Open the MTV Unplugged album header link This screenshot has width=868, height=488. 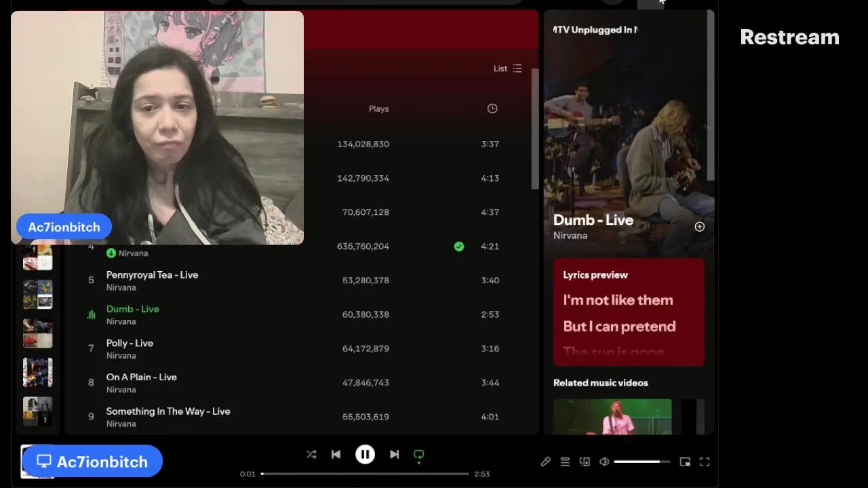(595, 30)
